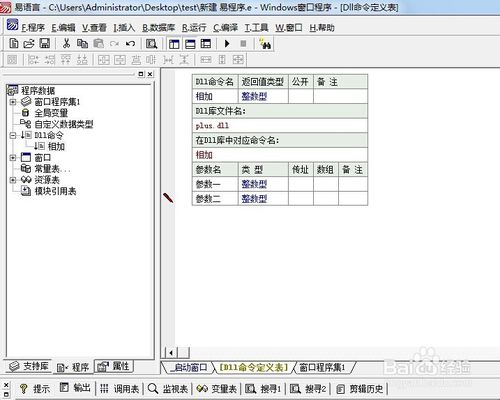Select 常量表 in the tree

52,169
